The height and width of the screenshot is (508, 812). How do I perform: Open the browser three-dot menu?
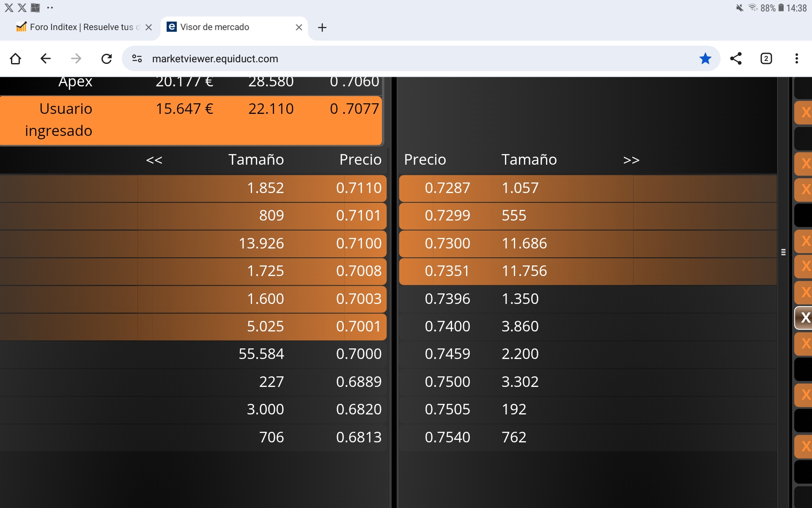pos(796,58)
